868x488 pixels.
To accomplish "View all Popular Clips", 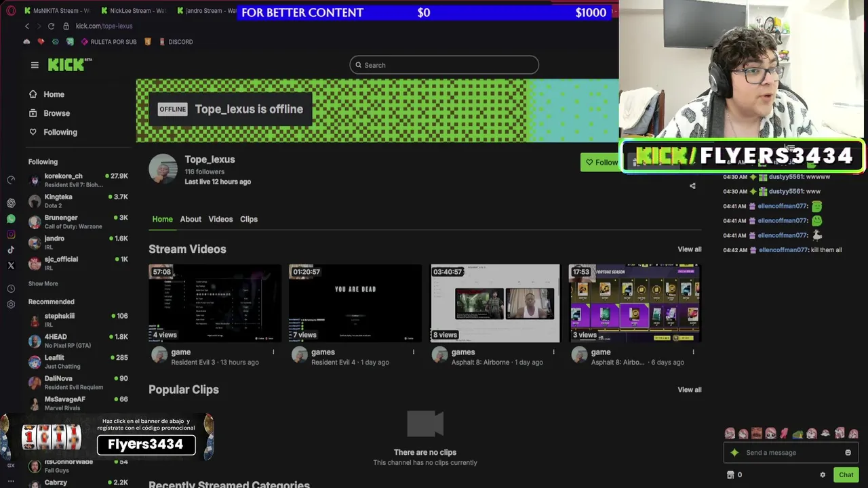I will [690, 390].
